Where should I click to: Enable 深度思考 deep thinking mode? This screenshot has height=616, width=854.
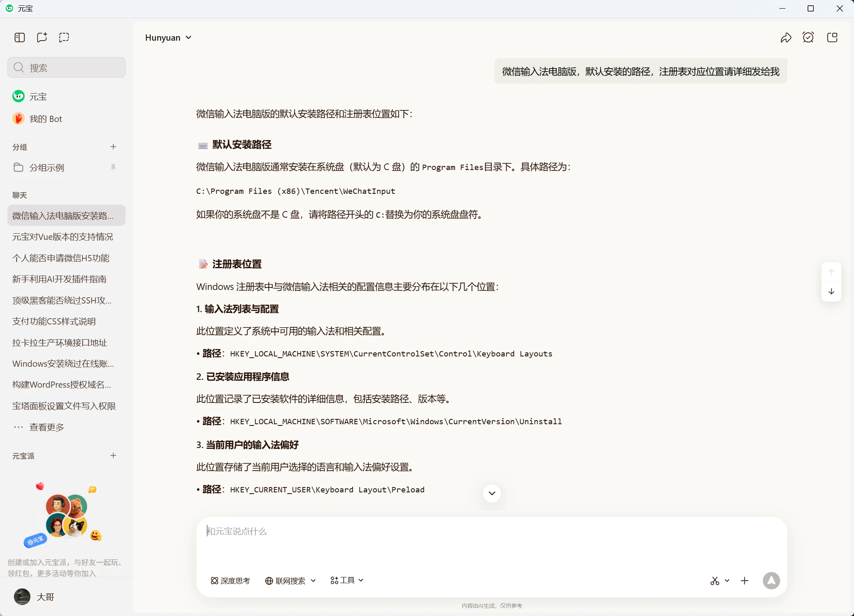(230, 581)
